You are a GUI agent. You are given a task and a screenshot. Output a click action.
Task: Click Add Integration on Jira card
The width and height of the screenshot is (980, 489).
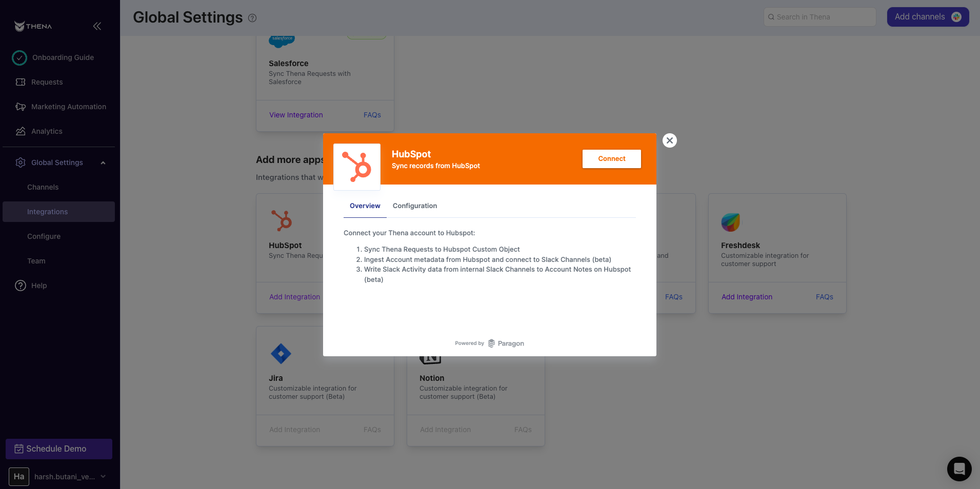click(x=294, y=430)
